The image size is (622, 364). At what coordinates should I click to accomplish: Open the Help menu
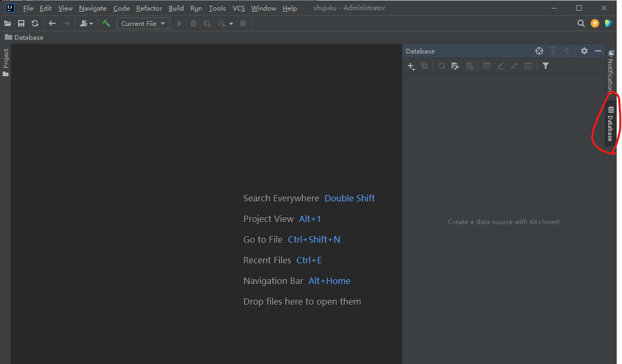coord(290,8)
